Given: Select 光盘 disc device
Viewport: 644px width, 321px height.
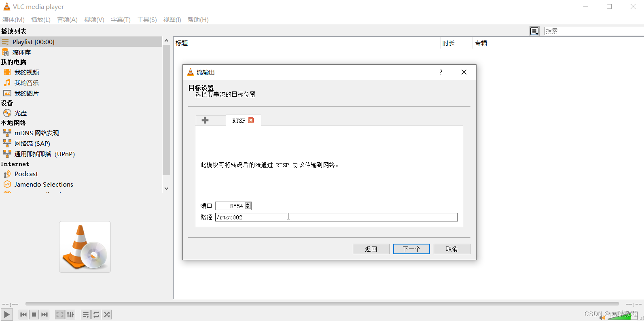Looking at the screenshot, I should [21, 113].
